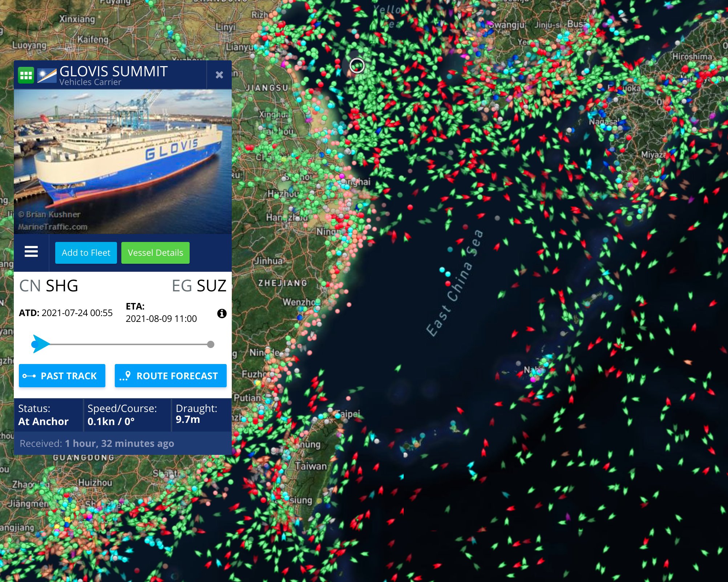
Task: Open the GLOVIS ship photo
Action: tap(123, 162)
